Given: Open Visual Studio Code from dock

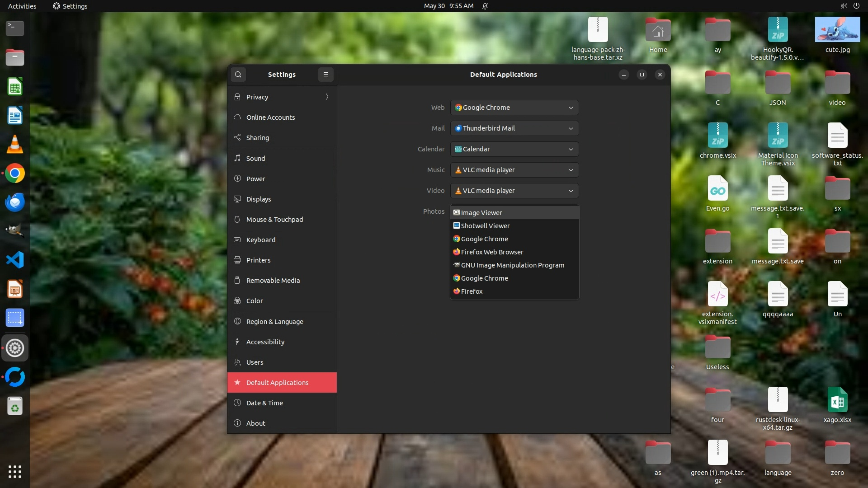Looking at the screenshot, I should pos(15,260).
